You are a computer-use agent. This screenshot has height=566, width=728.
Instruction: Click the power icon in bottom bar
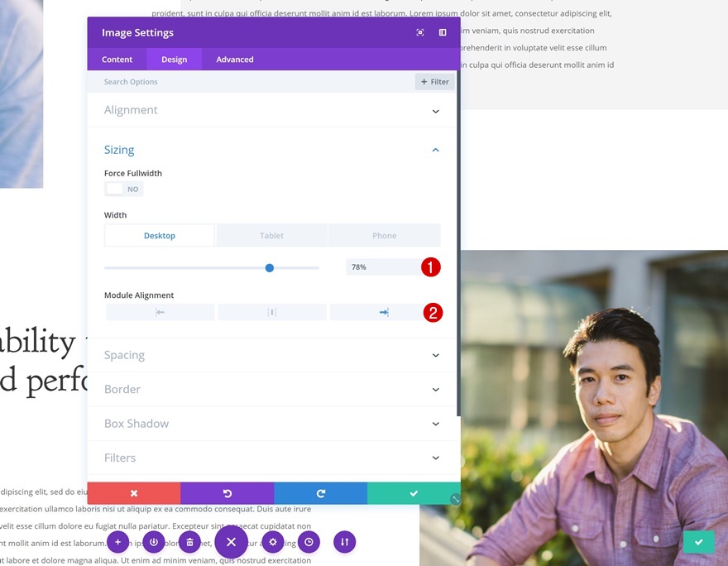coord(154,542)
